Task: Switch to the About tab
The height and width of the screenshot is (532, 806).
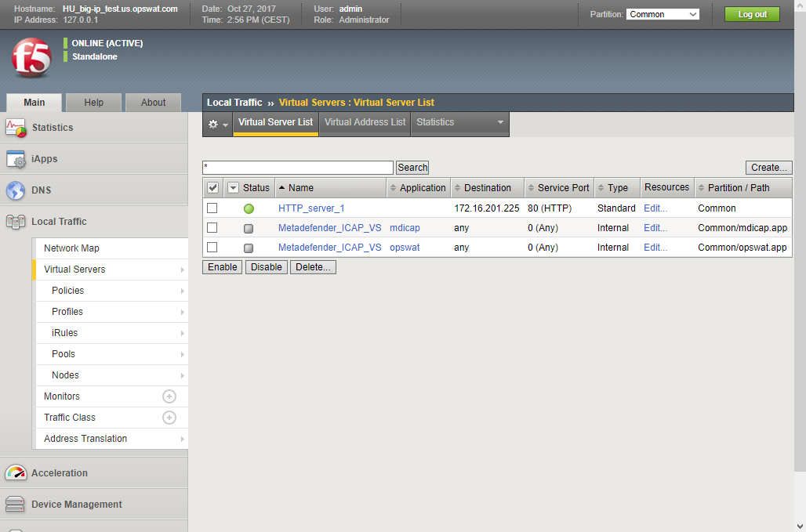Action: pos(153,103)
